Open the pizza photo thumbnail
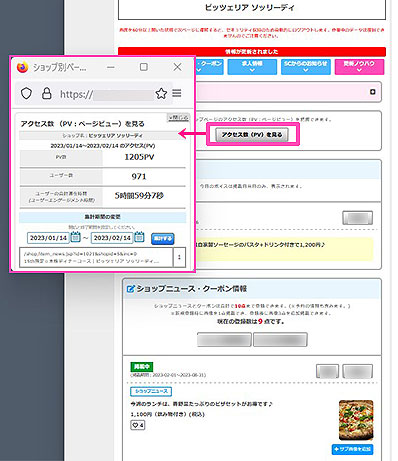398x461 pixels. (x=356, y=420)
